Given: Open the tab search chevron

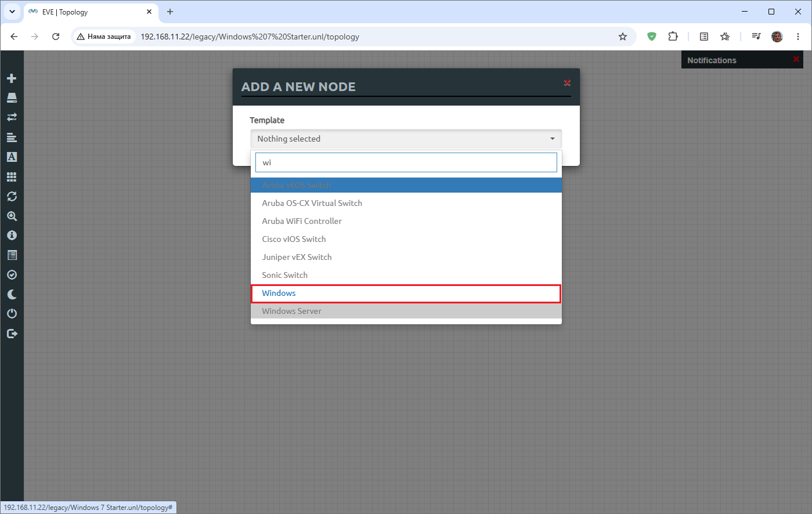Looking at the screenshot, I should (x=12, y=12).
